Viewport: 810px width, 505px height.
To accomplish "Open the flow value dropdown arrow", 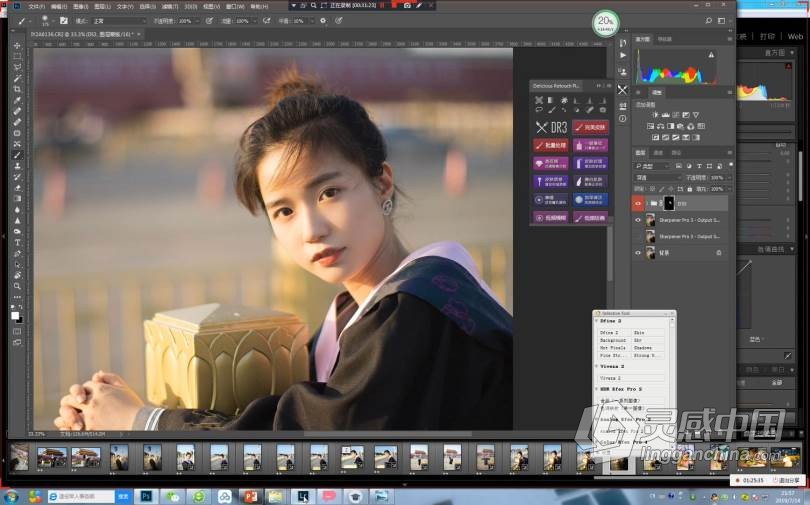I will coord(255,21).
